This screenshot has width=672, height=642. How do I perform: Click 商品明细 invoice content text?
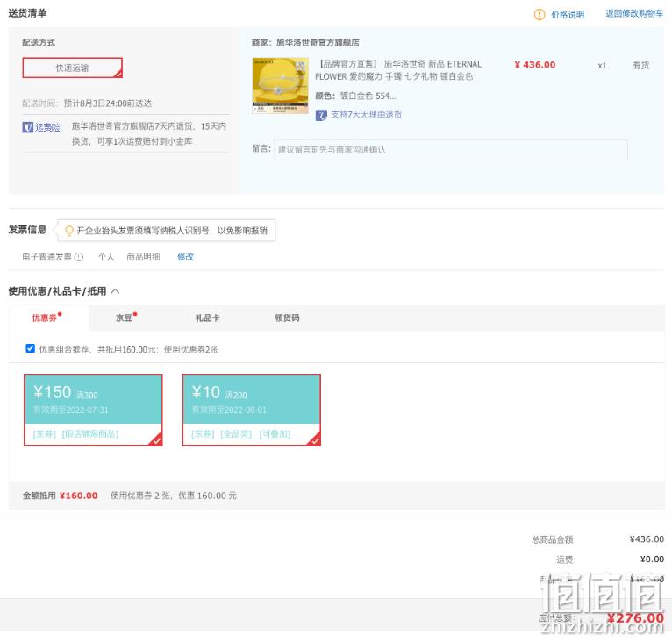143,257
